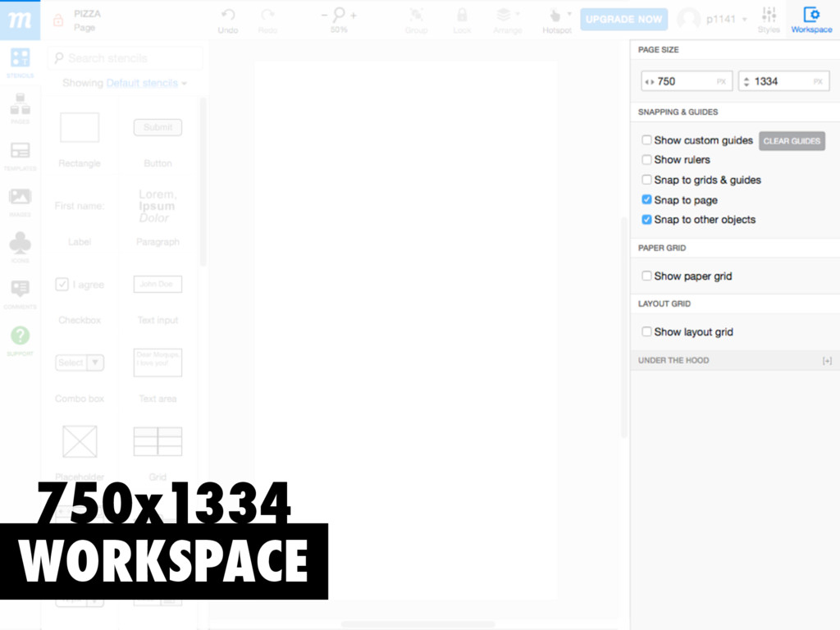Viewport: 840px width, 630px height.
Task: Open the Comments sidebar panel
Action: click(x=20, y=294)
